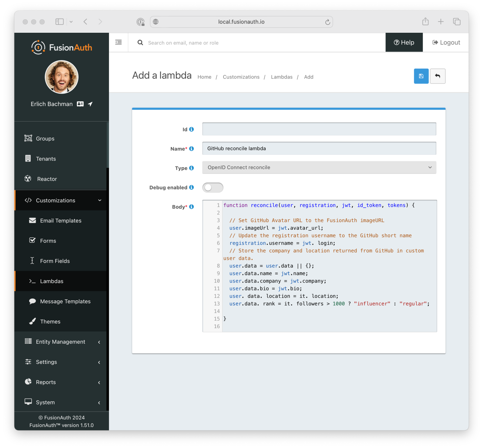This screenshot has width=483, height=448.
Task: Go to Home breadcrumb
Action: (204, 77)
